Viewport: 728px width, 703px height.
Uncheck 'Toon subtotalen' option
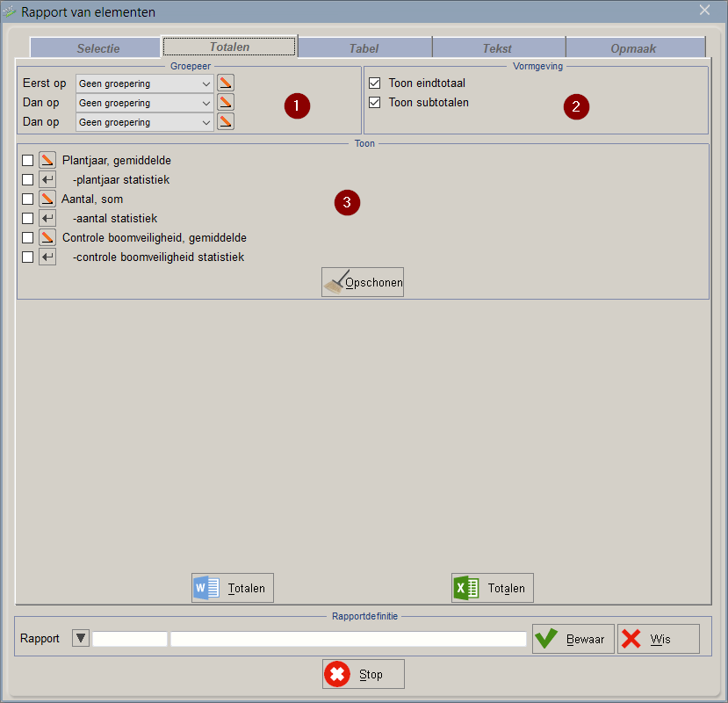tap(375, 103)
